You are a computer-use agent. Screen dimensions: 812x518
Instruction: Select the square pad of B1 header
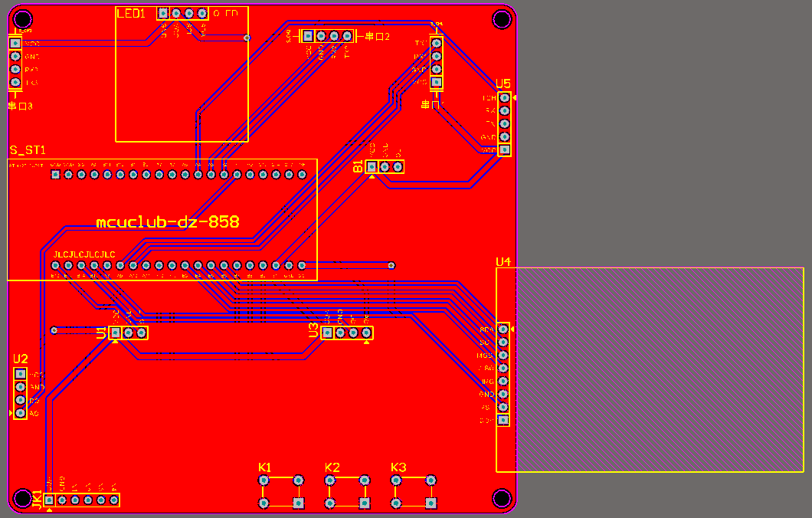(372, 167)
